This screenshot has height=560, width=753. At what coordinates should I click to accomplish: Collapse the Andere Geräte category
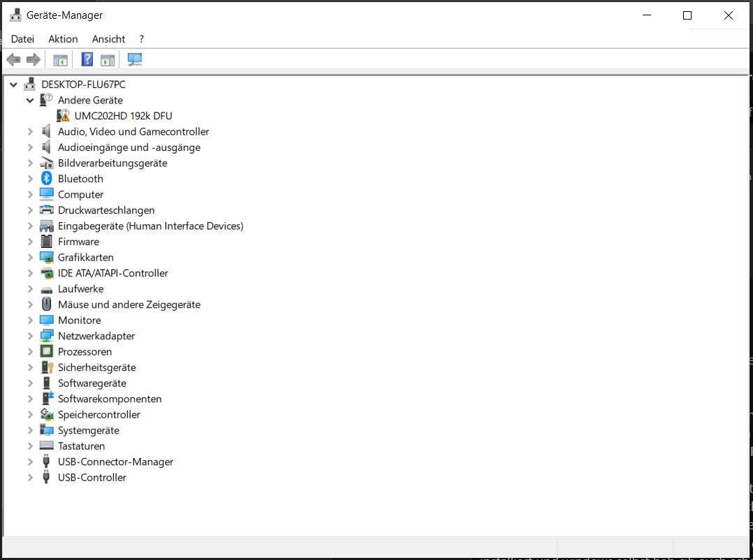click(x=30, y=101)
